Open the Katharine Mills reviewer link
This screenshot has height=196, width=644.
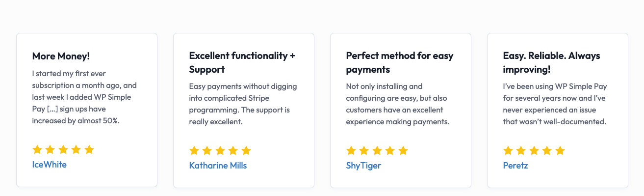coord(218,166)
